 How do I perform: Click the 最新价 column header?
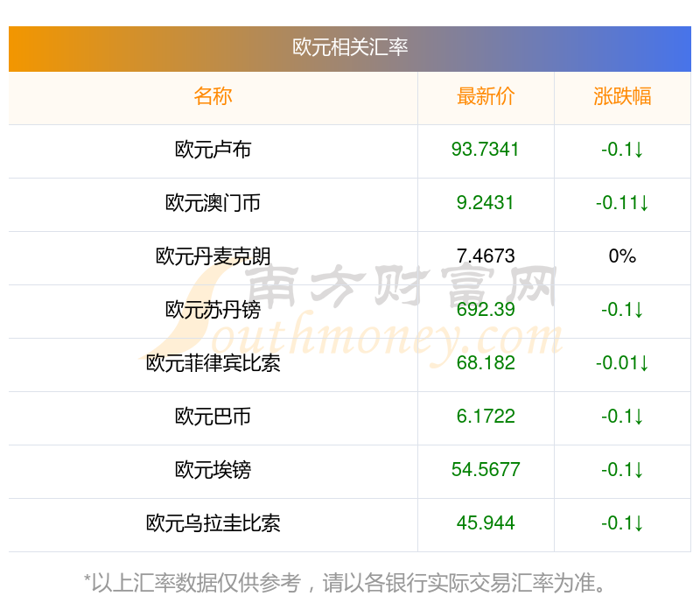pos(486,96)
